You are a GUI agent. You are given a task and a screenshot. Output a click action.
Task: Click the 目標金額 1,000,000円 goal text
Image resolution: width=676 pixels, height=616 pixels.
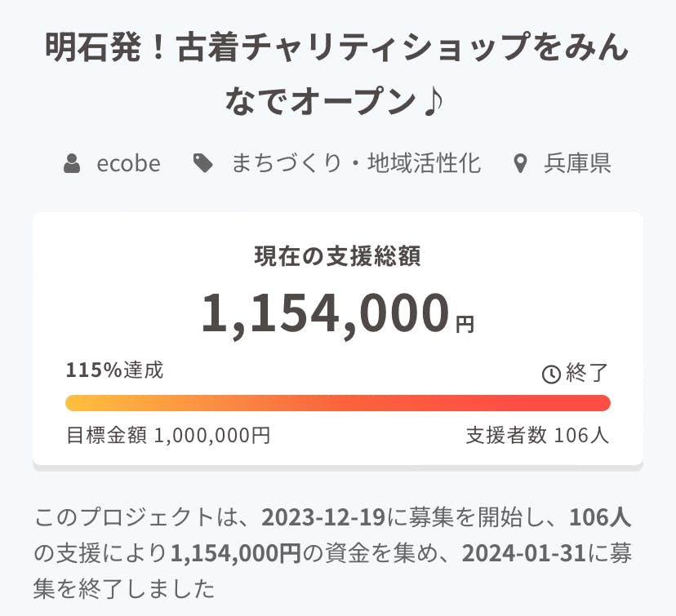click(x=168, y=435)
